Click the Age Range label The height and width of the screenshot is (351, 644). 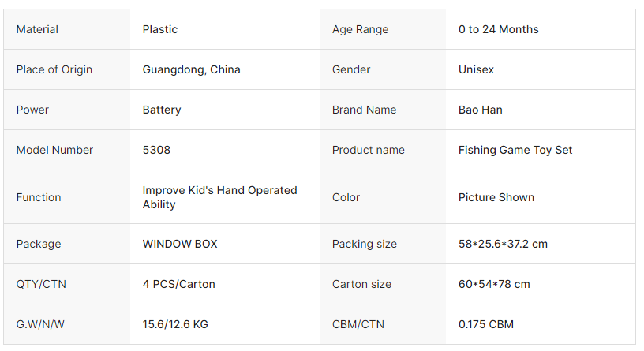tap(360, 29)
